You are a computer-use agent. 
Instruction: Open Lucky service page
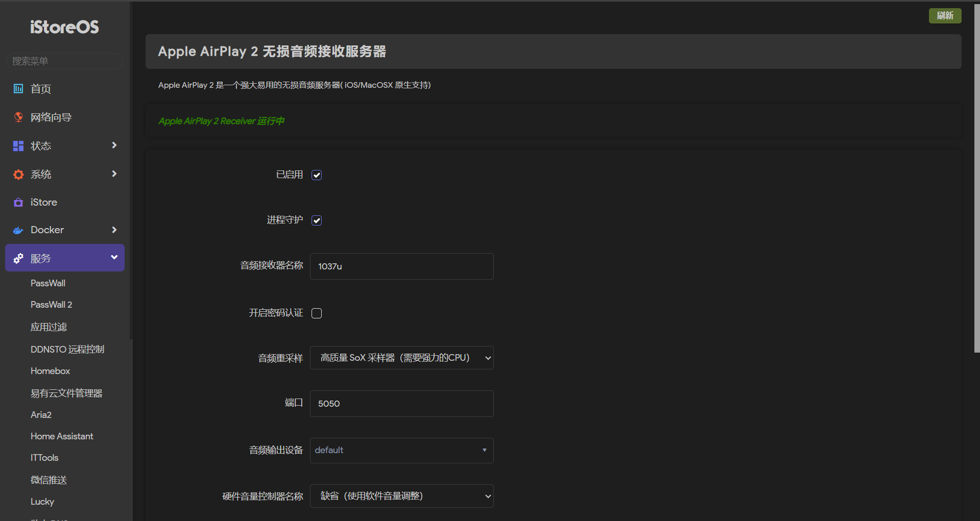42,502
